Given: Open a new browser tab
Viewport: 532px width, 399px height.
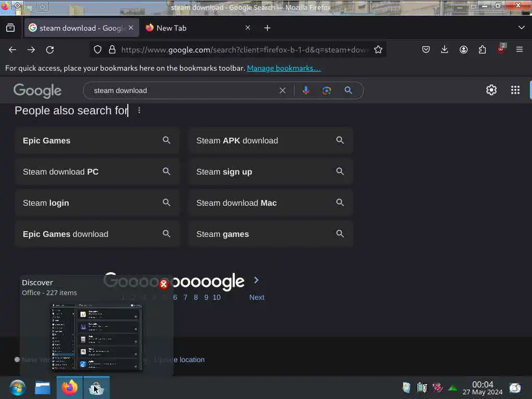Looking at the screenshot, I should pyautogui.click(x=268, y=28).
